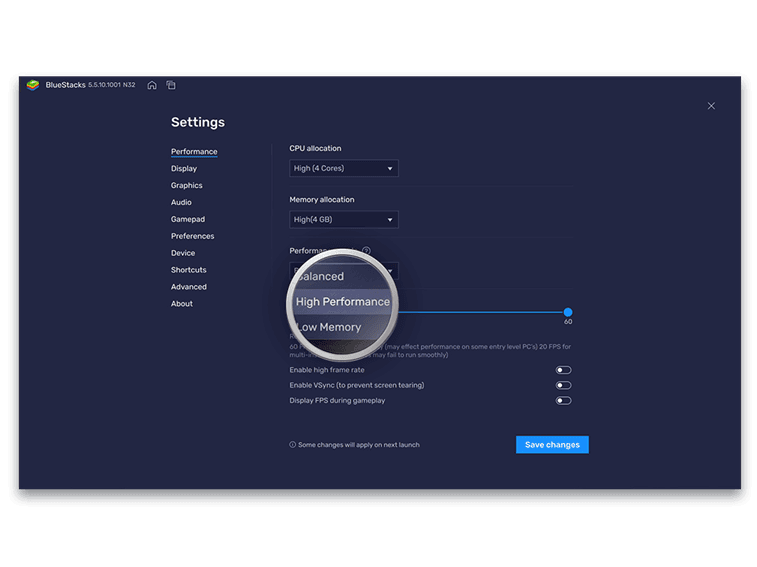The width and height of the screenshot is (757, 567).
Task: Enable high frame rate toggle
Action: (x=564, y=370)
